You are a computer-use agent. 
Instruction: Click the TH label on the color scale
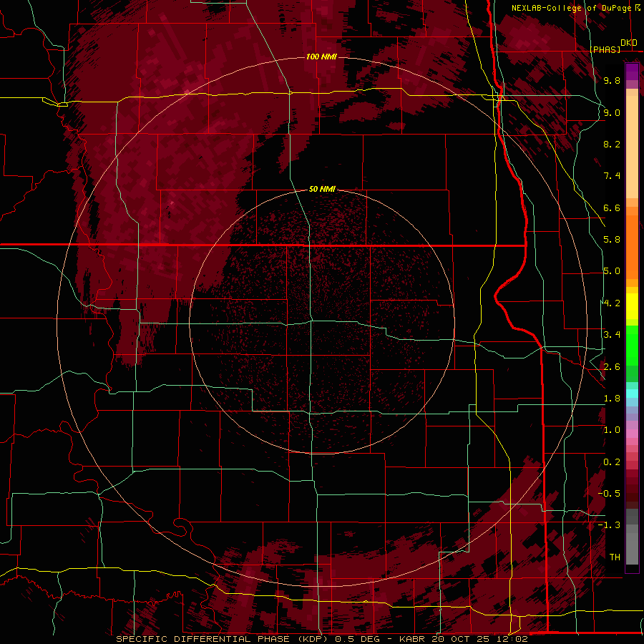(x=615, y=557)
